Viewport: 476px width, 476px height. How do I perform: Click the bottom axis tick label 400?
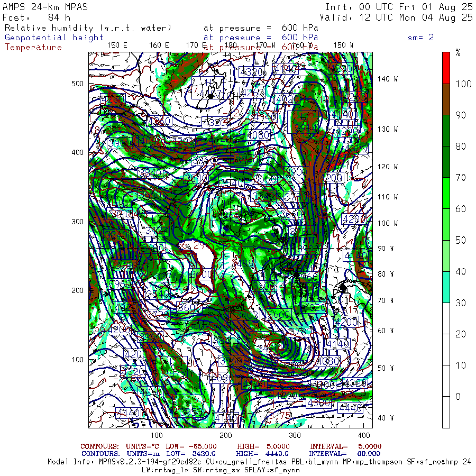coord(364,435)
